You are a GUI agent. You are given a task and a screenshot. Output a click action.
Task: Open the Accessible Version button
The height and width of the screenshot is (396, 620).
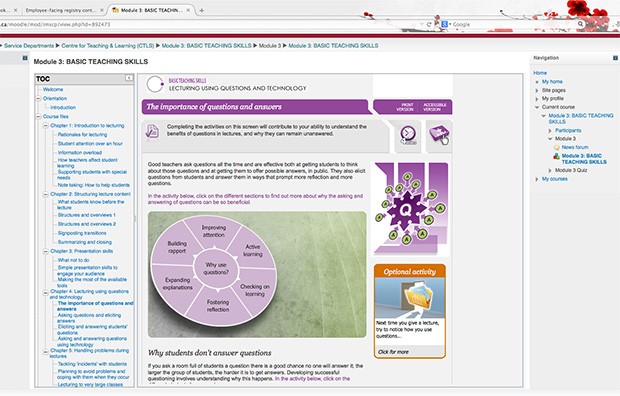[434, 107]
